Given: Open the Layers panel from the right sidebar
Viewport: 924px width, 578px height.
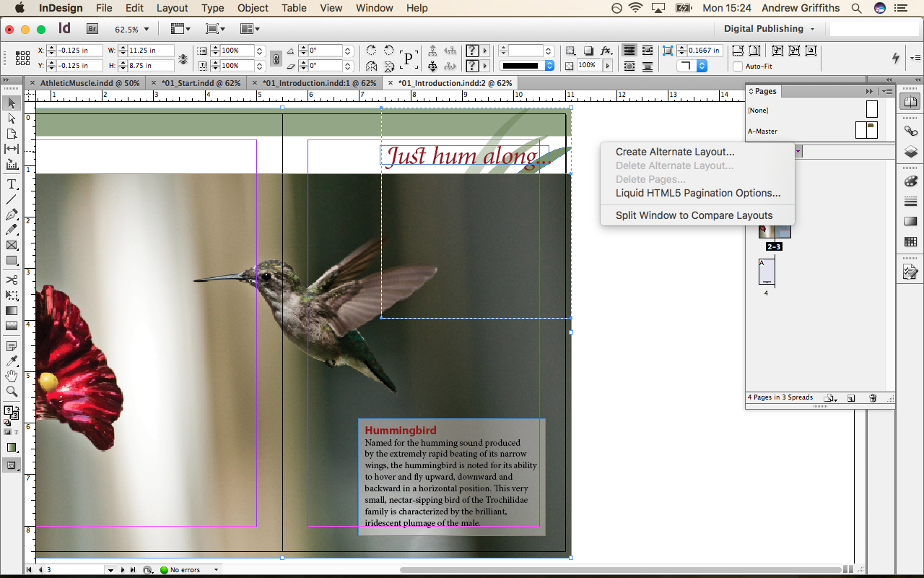Looking at the screenshot, I should (x=911, y=152).
